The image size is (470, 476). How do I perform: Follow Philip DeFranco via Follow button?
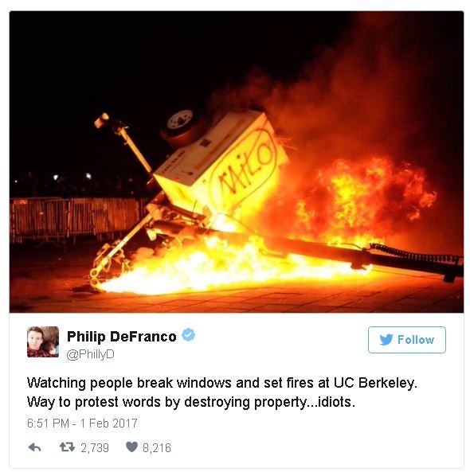point(407,340)
